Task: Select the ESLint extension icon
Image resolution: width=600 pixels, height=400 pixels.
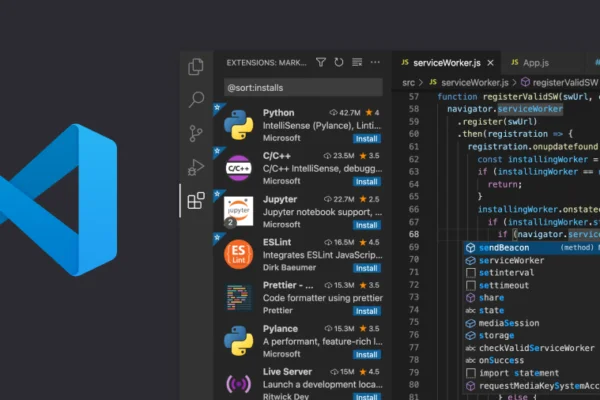Action: (238, 255)
